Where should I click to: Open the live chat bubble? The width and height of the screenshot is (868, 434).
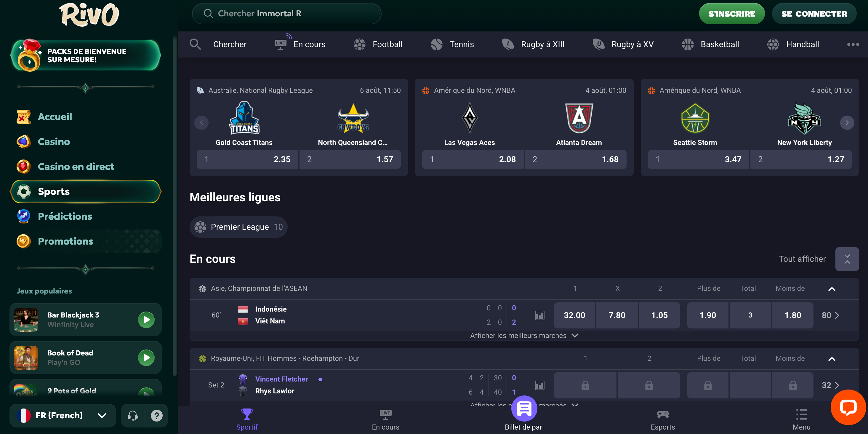(848, 407)
